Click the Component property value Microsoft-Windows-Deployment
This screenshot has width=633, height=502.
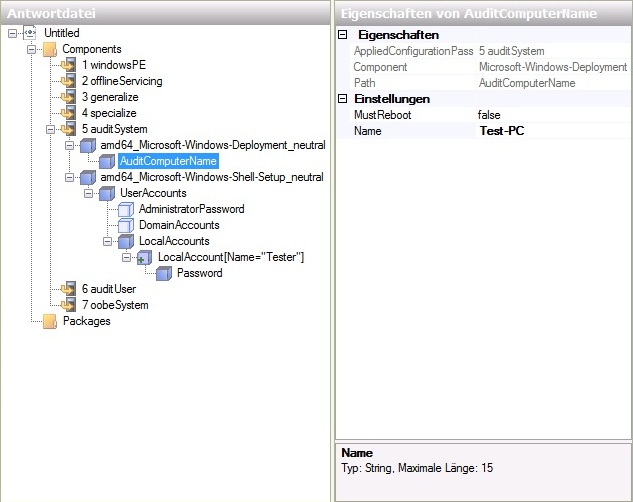coord(553,67)
